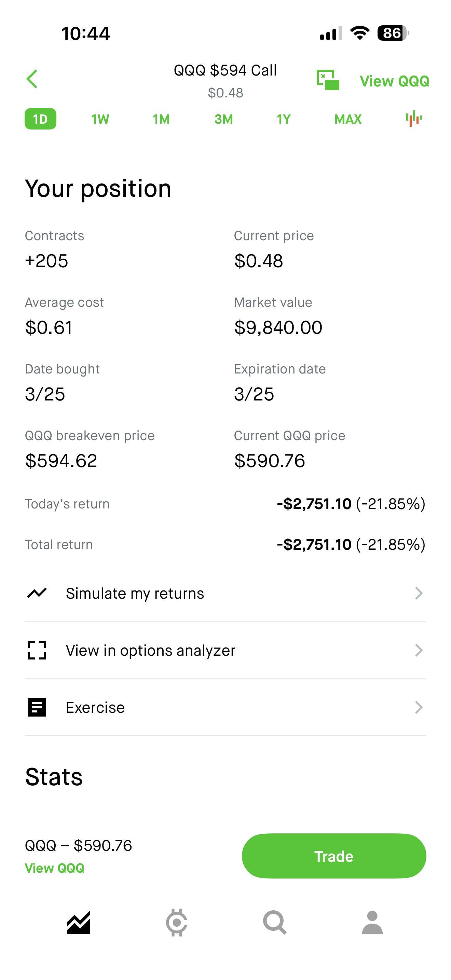Screen dimensions: 451x980
Task: Tap the green back arrow
Action: pos(32,79)
